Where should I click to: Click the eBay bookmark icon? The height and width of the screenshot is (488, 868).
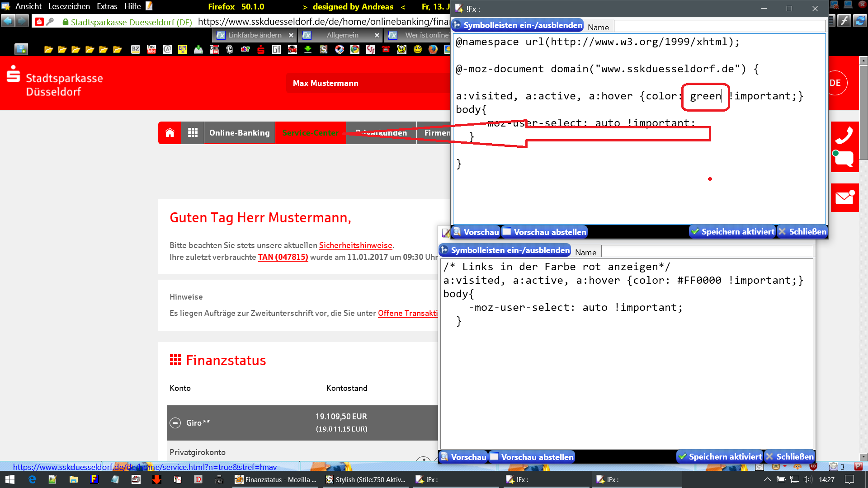pos(245,49)
